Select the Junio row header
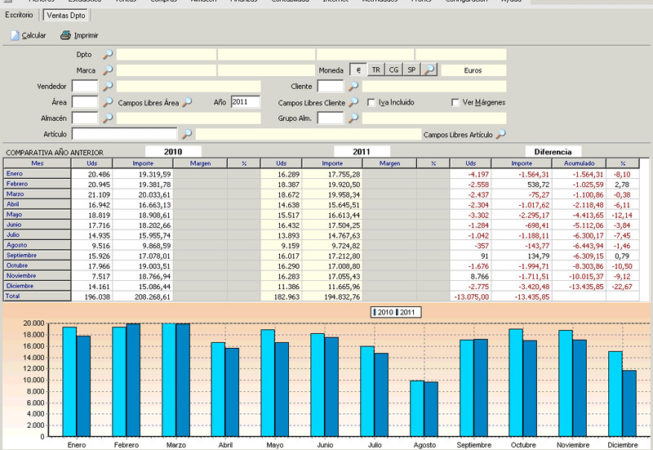Image resolution: width=653 pixels, height=450 pixels. [x=37, y=224]
